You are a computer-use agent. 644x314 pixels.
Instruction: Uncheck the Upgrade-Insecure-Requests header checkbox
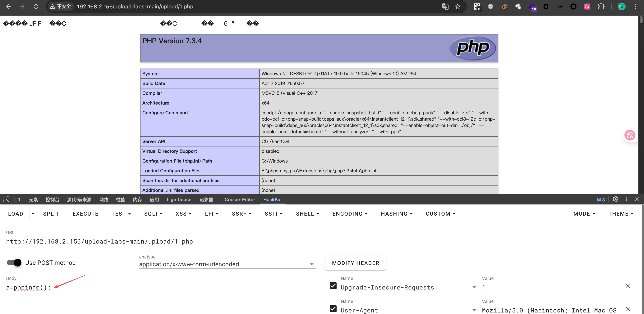click(x=333, y=285)
